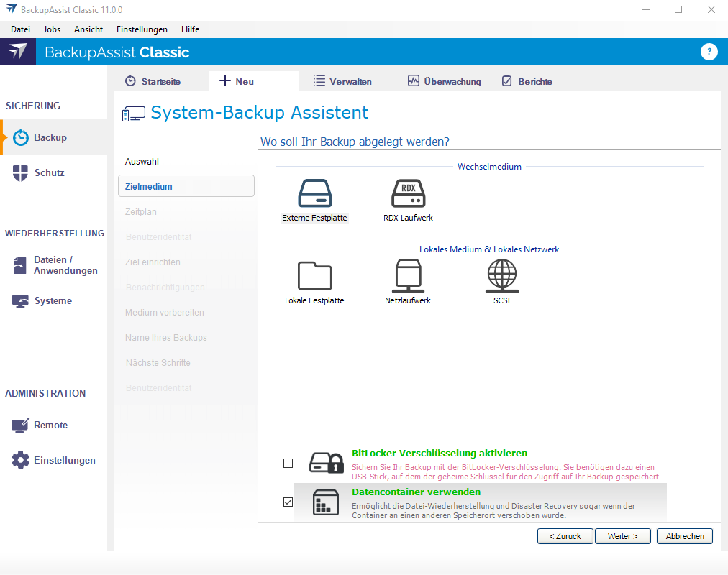Go back to the Auswahl wizard step
Image resolution: width=728 pixels, height=575 pixels.
tap(142, 161)
